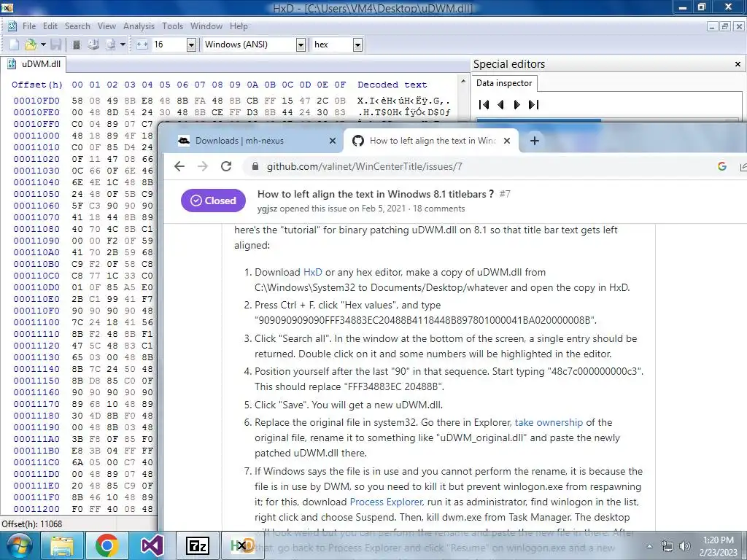Click the Save disk icon in HxD toolbar
This screenshot has width=747, height=560.
56,44
